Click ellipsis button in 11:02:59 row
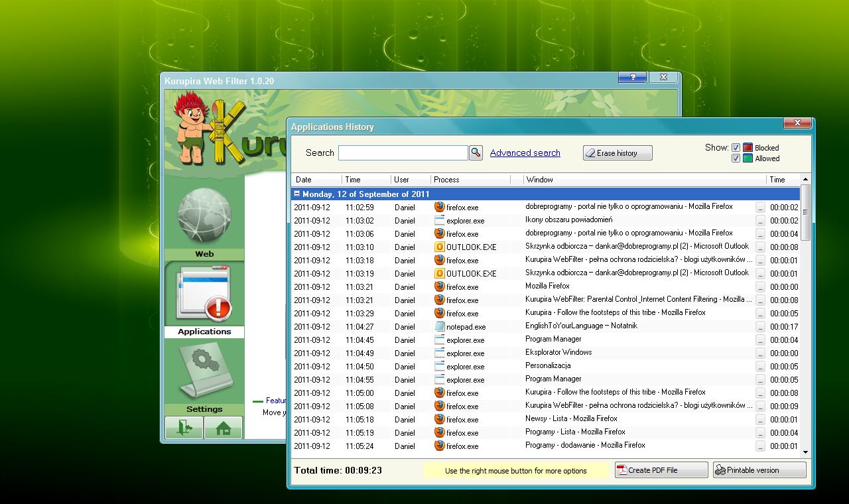 tap(760, 207)
